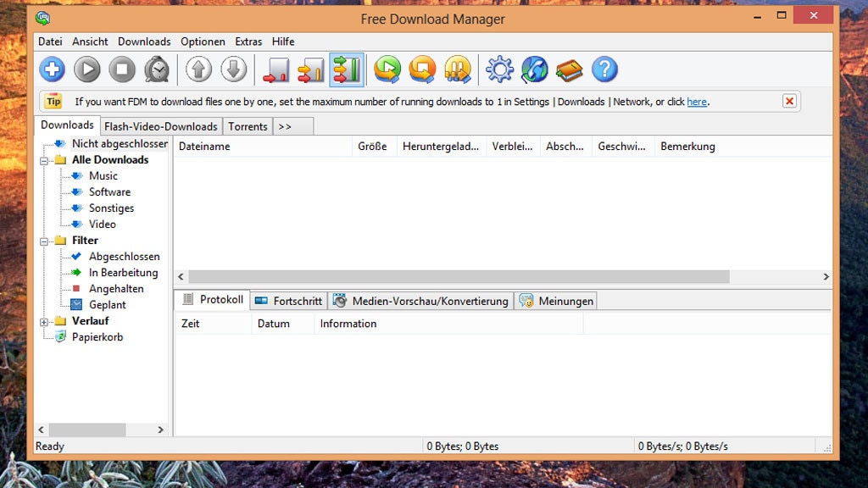Switch to the Flash-Video-Downloads tab
The height and width of the screenshot is (488, 868).
point(161,127)
